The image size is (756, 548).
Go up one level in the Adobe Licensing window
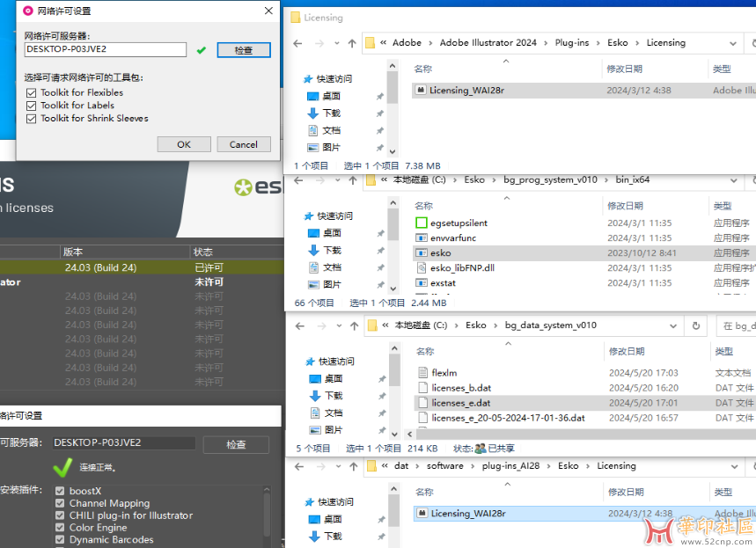pyautogui.click(x=352, y=43)
